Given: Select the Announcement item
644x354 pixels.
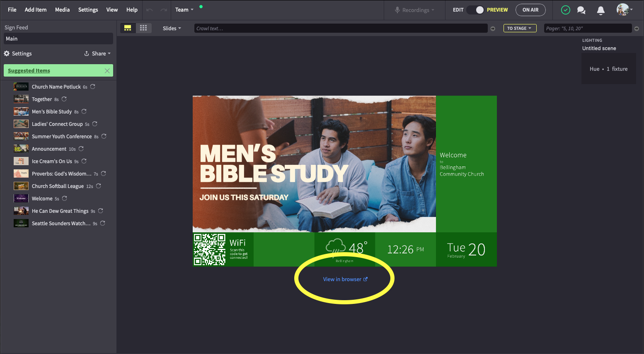Looking at the screenshot, I should point(49,149).
